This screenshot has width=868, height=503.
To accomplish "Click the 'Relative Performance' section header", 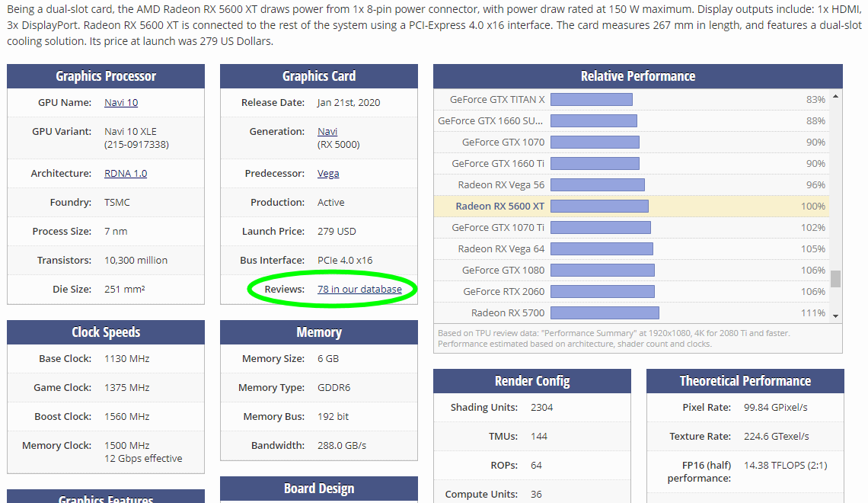I will [638, 76].
